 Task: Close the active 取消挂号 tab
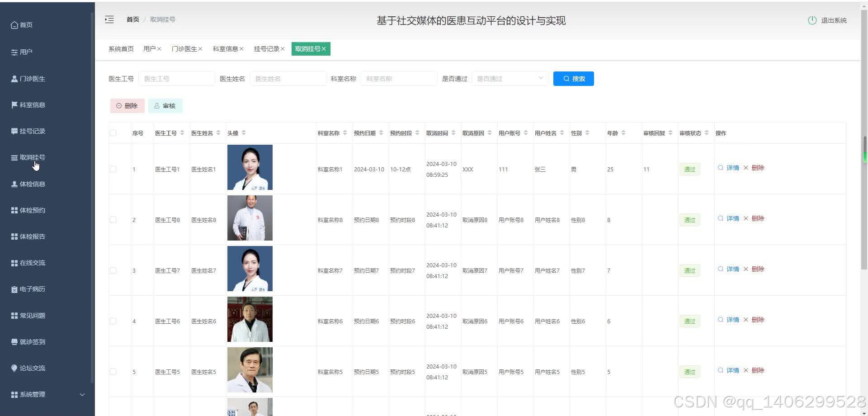pos(324,49)
